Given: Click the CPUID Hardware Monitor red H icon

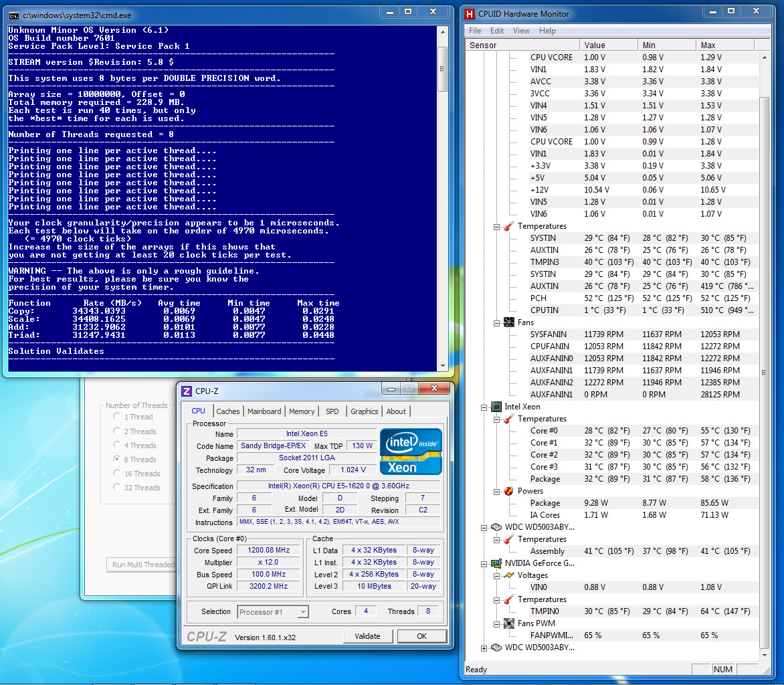Looking at the screenshot, I should pyautogui.click(x=470, y=14).
